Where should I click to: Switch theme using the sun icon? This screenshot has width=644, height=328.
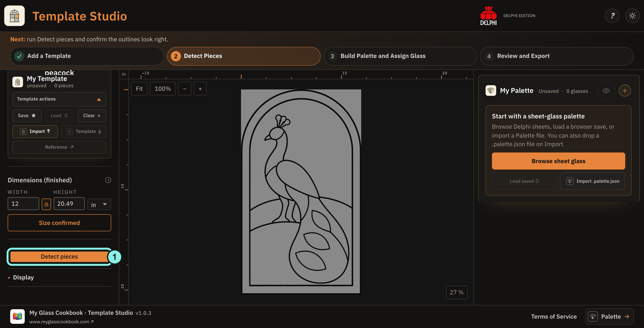(632, 16)
